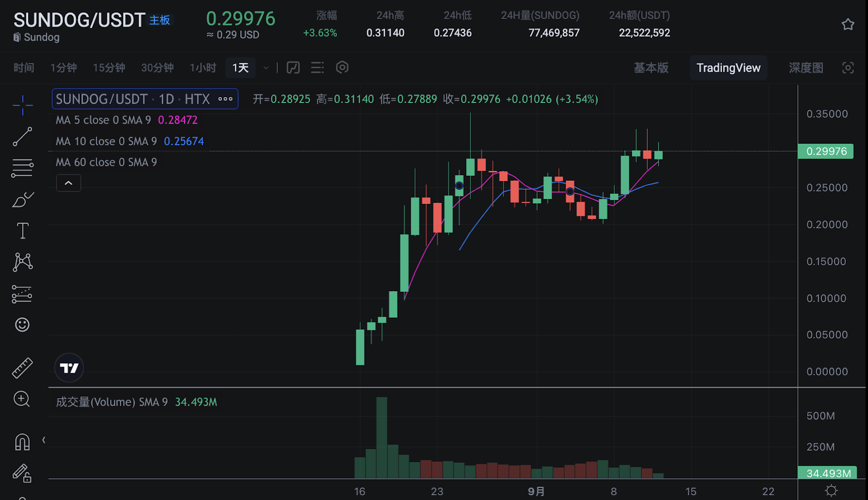868x500 pixels.
Task: Switch to the 时间 time-line view
Action: click(x=24, y=68)
